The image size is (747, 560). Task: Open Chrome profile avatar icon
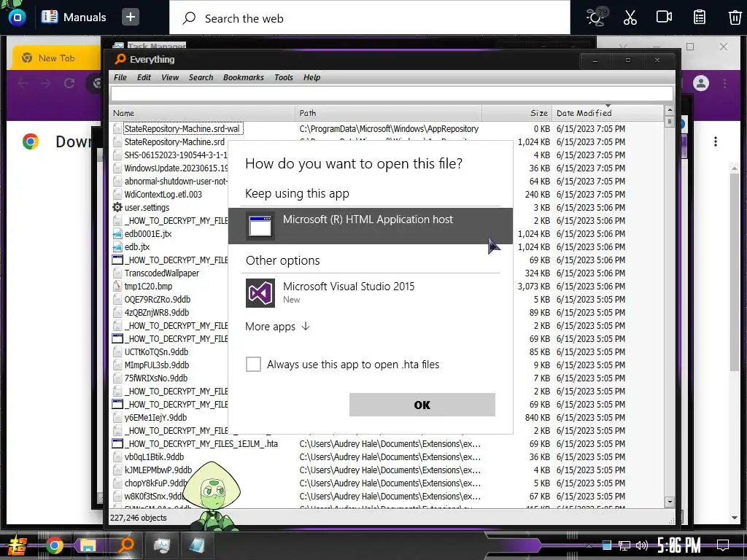pos(701,83)
